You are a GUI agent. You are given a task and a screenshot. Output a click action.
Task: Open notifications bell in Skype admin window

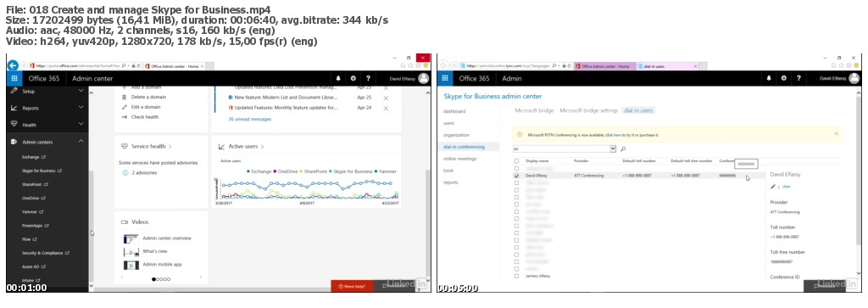769,79
